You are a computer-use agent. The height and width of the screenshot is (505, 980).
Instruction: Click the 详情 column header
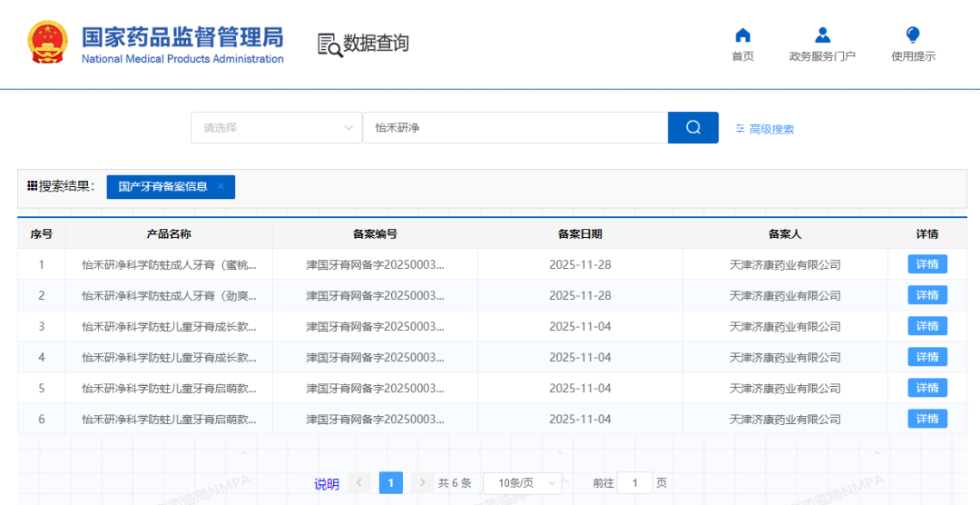[927, 234]
